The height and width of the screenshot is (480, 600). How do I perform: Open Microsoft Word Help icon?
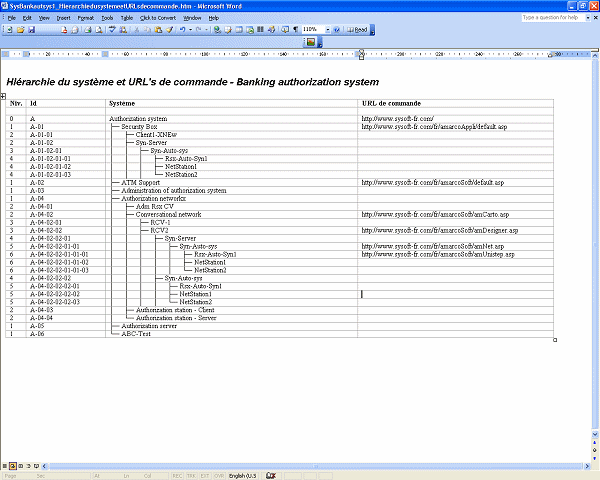337,29
